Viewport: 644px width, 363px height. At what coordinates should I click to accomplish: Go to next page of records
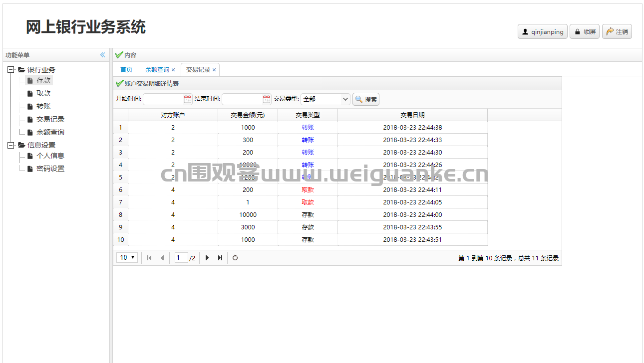[207, 258]
